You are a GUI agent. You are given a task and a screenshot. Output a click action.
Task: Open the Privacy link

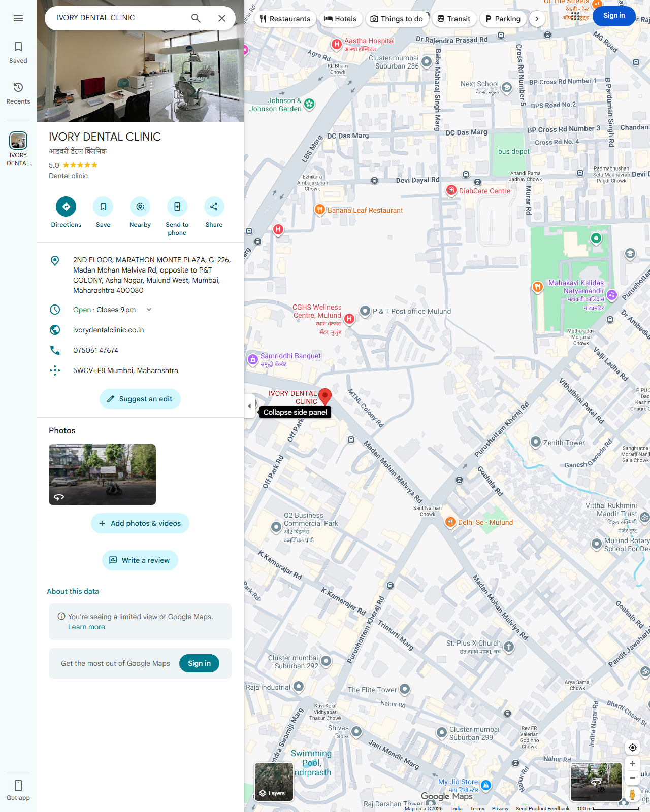(x=500, y=808)
